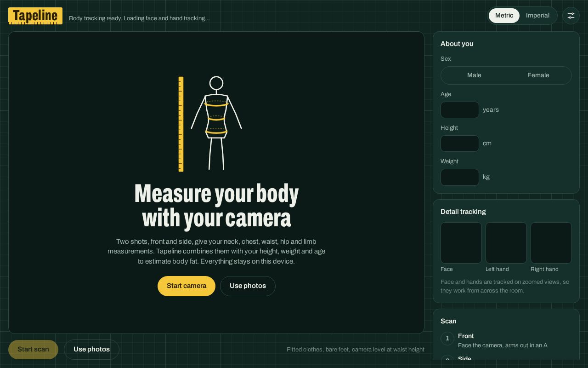Click the Start camera button
588x368 pixels.
point(187,286)
